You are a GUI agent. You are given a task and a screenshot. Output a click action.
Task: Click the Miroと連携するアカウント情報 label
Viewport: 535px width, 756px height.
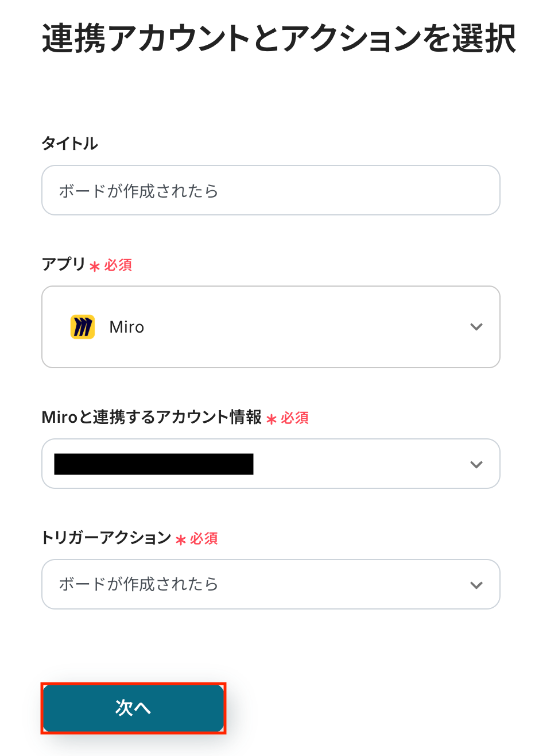point(152,417)
